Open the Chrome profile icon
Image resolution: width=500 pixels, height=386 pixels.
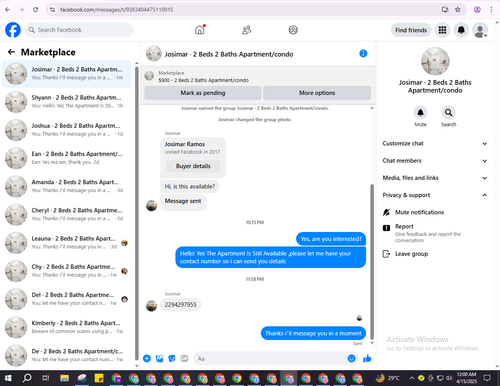point(477,10)
